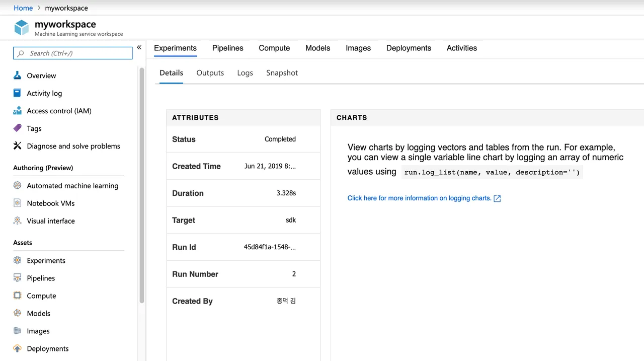Click the Automated machine learning icon
This screenshot has height=361, width=644.
pos(18,185)
